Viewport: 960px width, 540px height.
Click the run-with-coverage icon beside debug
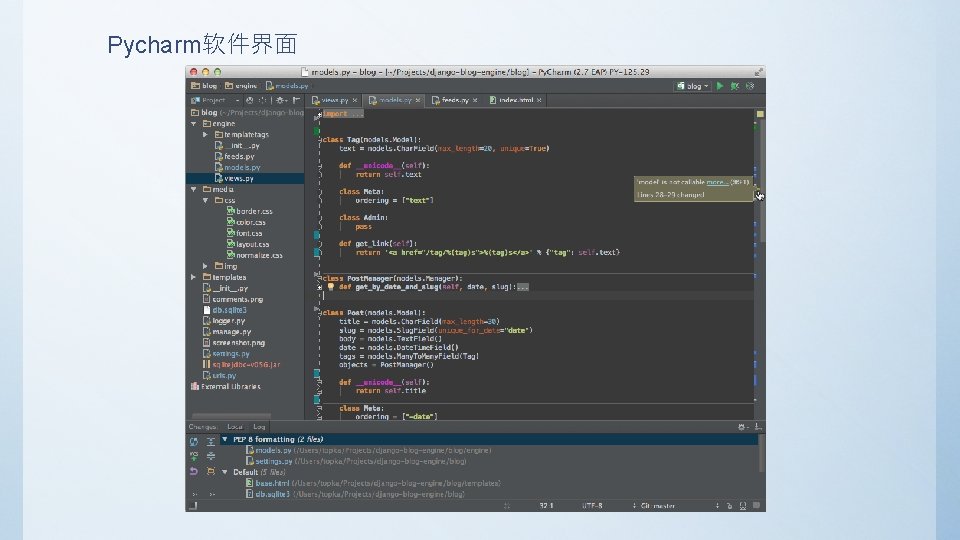pos(750,86)
